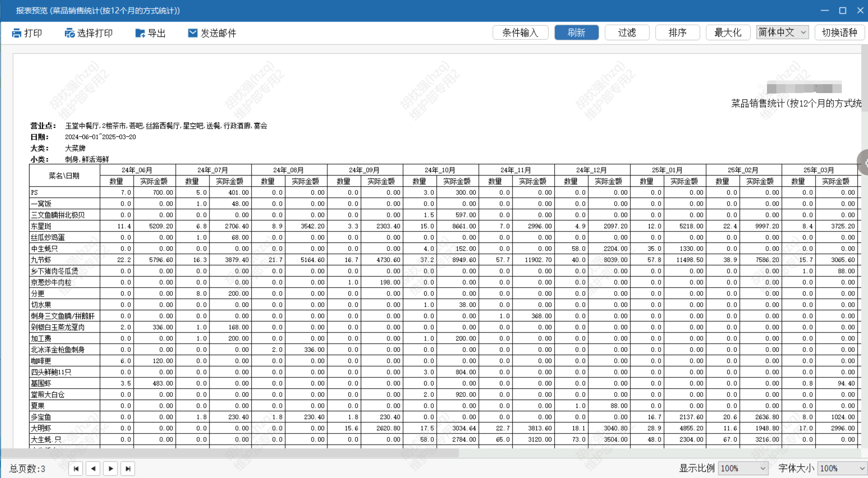Click the date range 2024-06-01~2025-03-20
This screenshot has width=868, height=478.
(x=101, y=137)
